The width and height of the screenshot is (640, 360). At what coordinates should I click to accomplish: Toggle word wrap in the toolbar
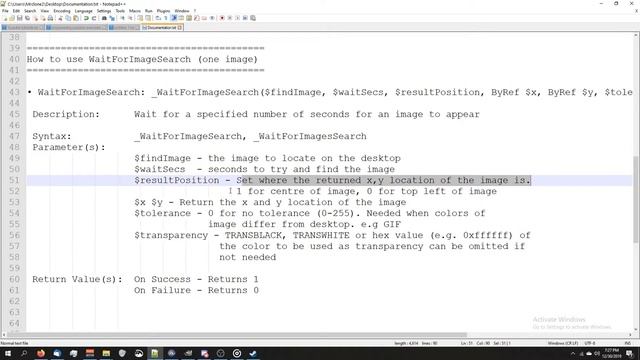[x=158, y=18]
